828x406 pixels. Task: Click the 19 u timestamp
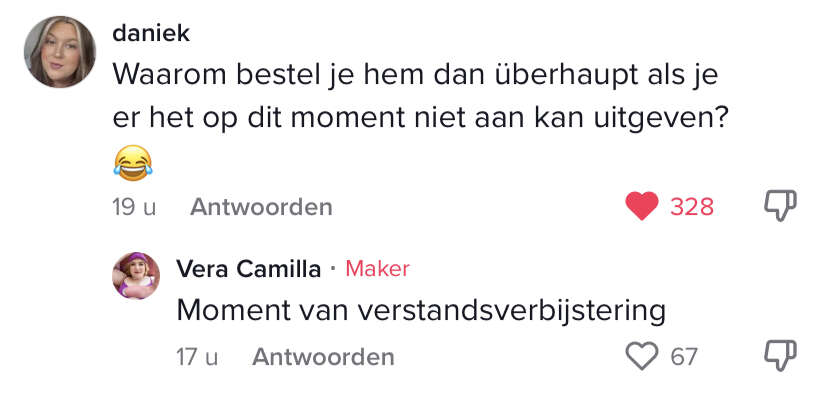pyautogui.click(x=134, y=207)
